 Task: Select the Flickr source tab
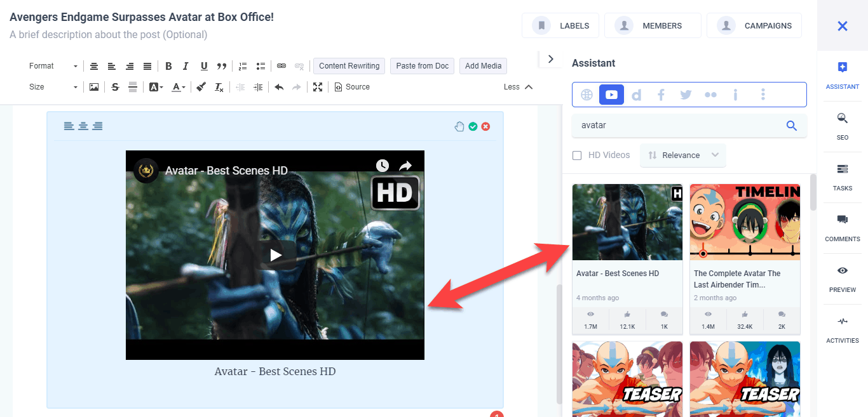coord(710,95)
